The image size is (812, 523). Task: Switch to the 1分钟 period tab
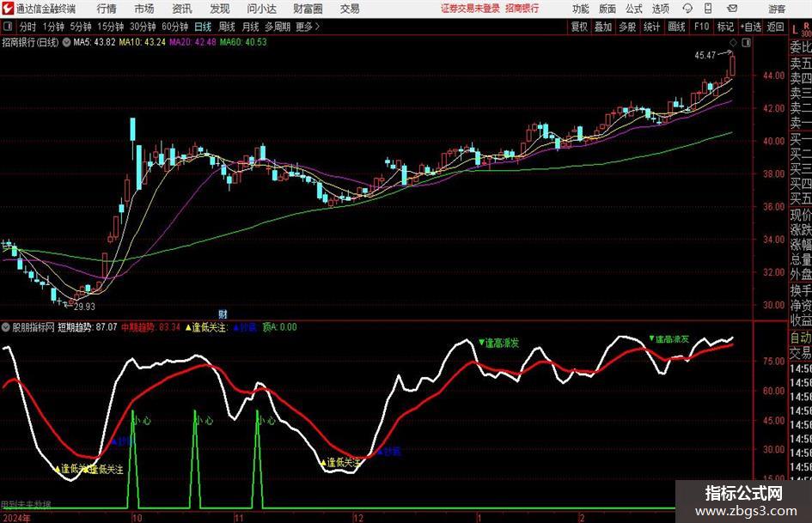53,27
